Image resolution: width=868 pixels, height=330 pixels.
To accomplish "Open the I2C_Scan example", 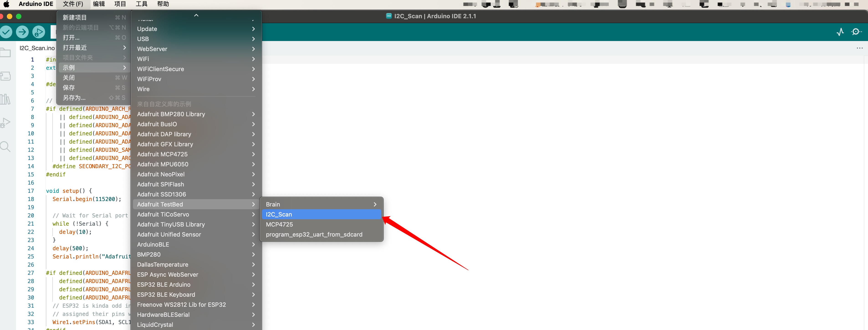I will (x=322, y=214).
